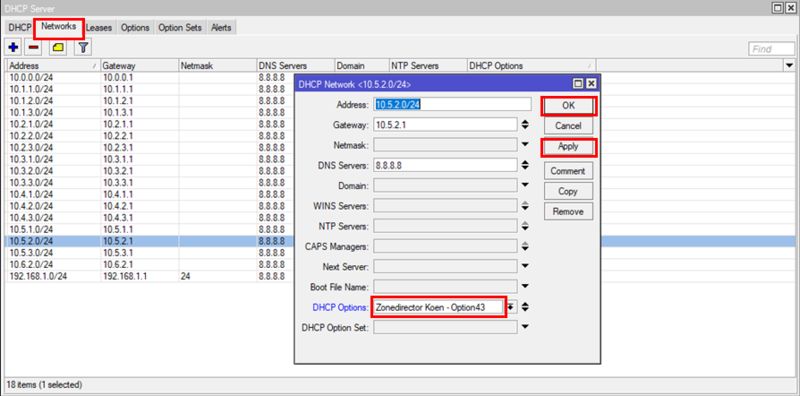Sort by the NTP Servers column header
Image resolution: width=800 pixels, height=396 pixels.
pos(428,66)
